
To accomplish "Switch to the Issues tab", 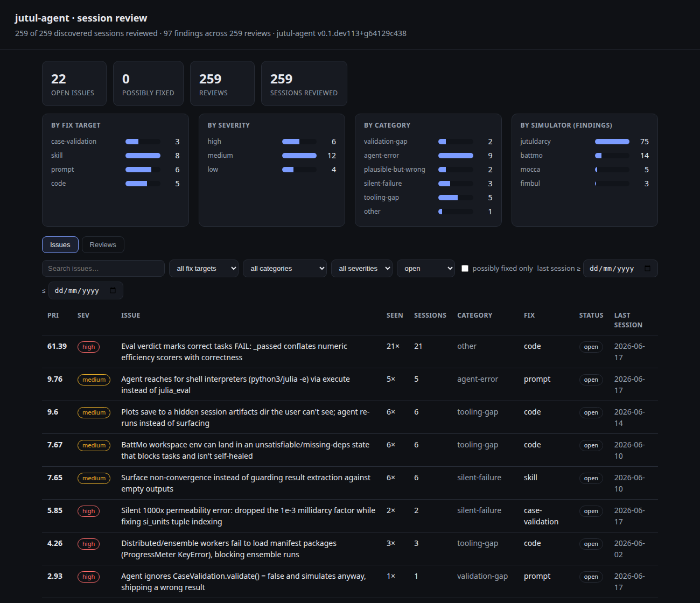I will click(60, 245).
